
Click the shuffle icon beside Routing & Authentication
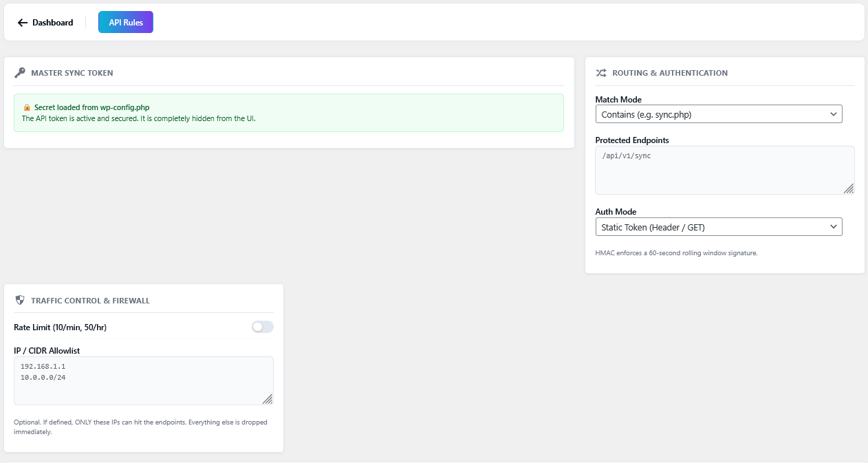pyautogui.click(x=601, y=72)
